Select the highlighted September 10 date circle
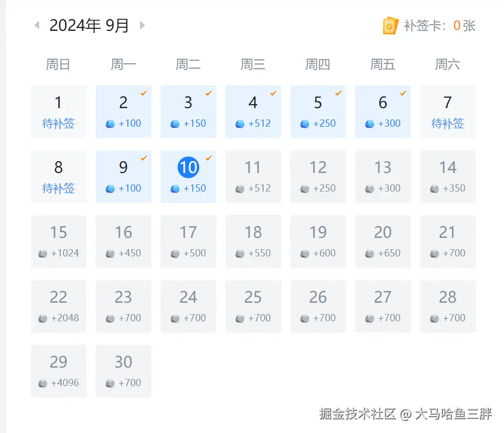 coord(188,167)
